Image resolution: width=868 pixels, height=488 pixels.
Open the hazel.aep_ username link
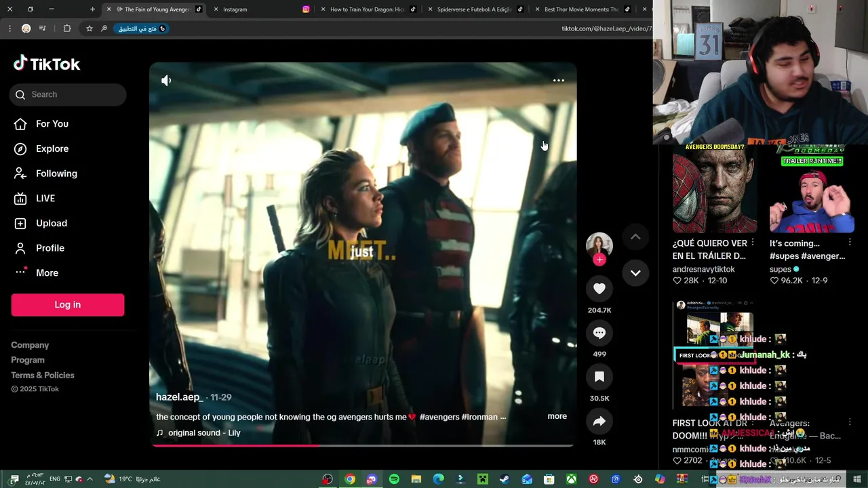179,397
